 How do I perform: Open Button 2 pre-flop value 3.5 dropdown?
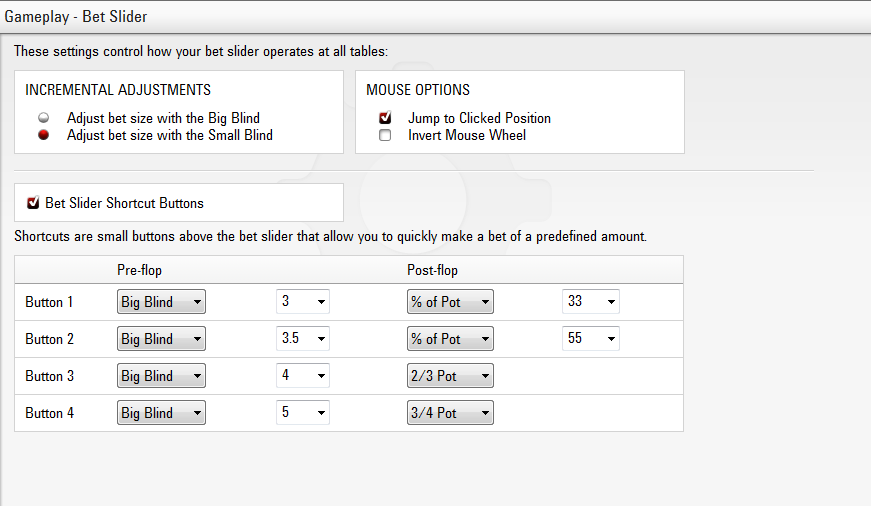pyautogui.click(x=303, y=339)
